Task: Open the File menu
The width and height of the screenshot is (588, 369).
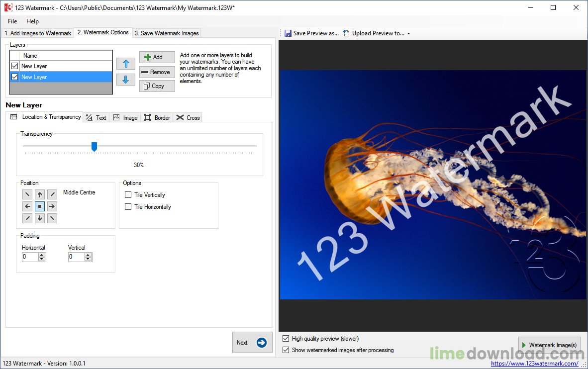Action: 12,21
